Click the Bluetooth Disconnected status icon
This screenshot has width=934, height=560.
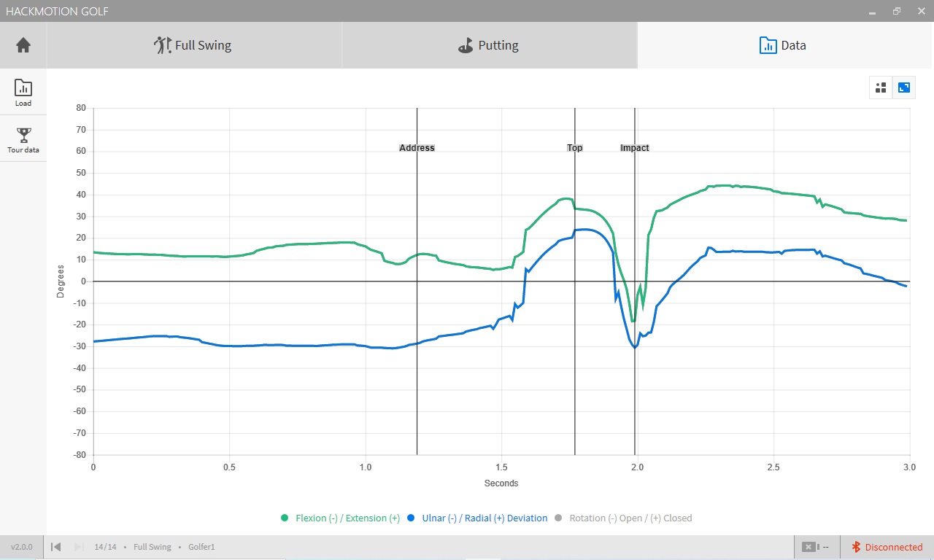[857, 547]
